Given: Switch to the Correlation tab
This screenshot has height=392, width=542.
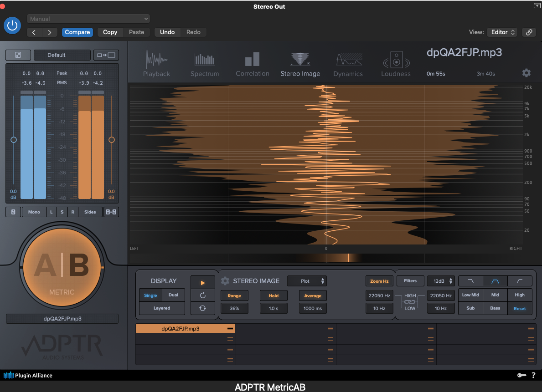Looking at the screenshot, I should 253,64.
